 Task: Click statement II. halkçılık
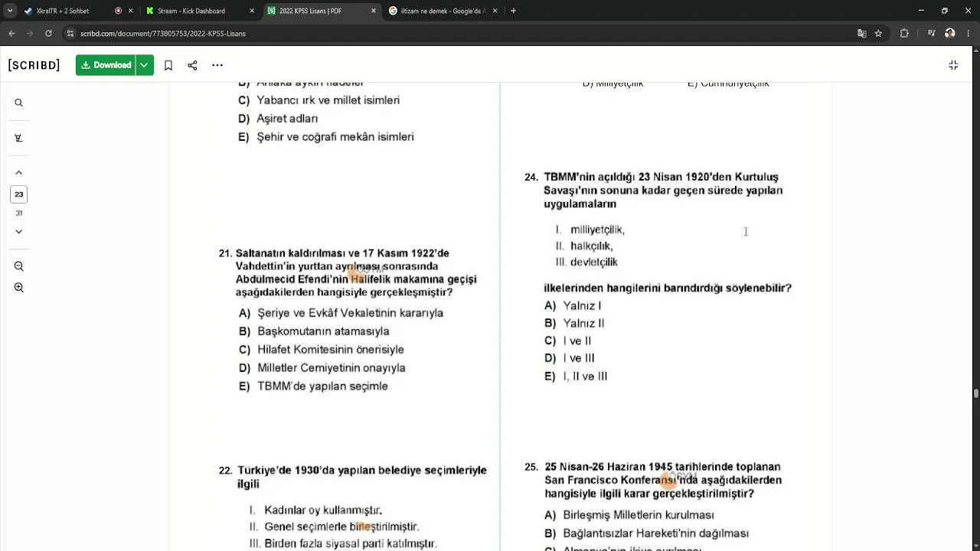(x=584, y=246)
